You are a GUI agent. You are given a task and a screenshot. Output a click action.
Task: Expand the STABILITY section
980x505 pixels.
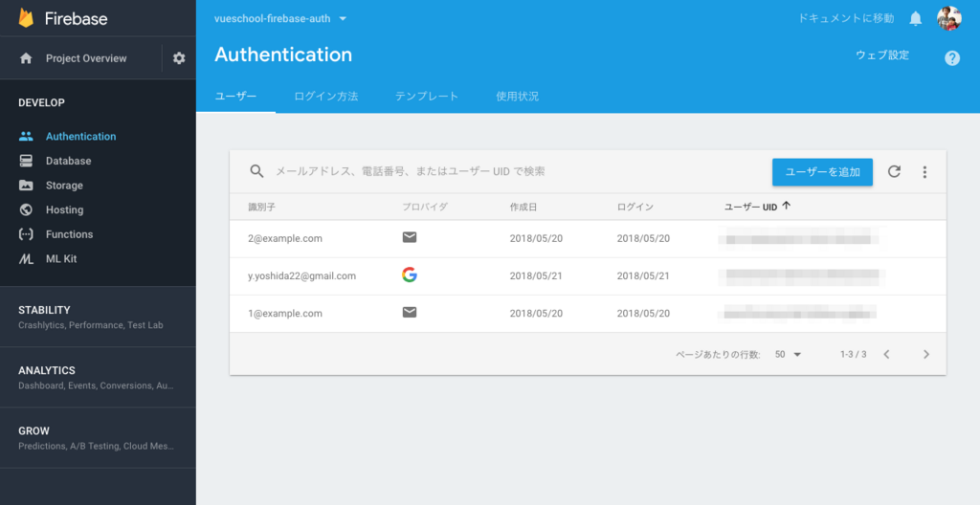[x=98, y=317]
